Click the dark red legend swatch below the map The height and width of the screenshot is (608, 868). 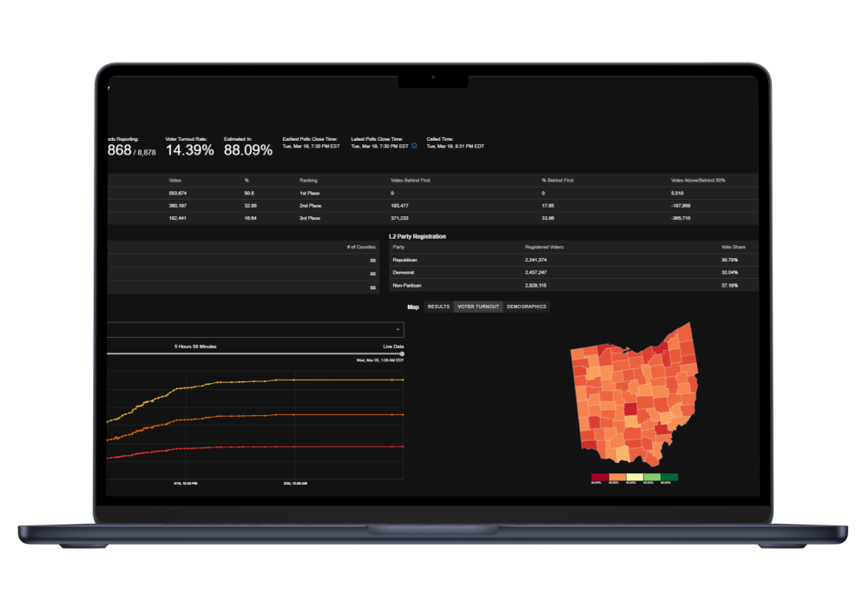[x=599, y=477]
